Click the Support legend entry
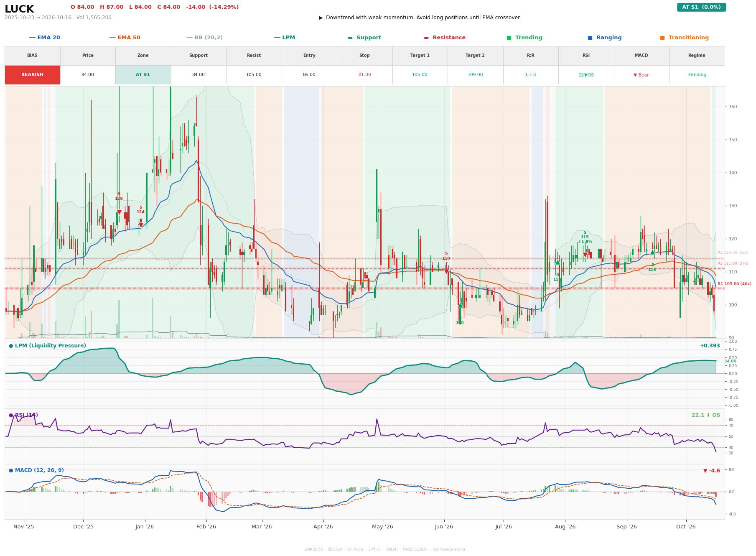756x556 pixels. click(x=364, y=38)
